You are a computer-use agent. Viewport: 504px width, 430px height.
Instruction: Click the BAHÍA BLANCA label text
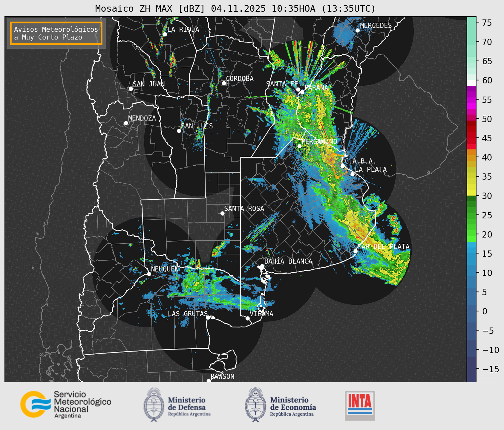(x=288, y=261)
